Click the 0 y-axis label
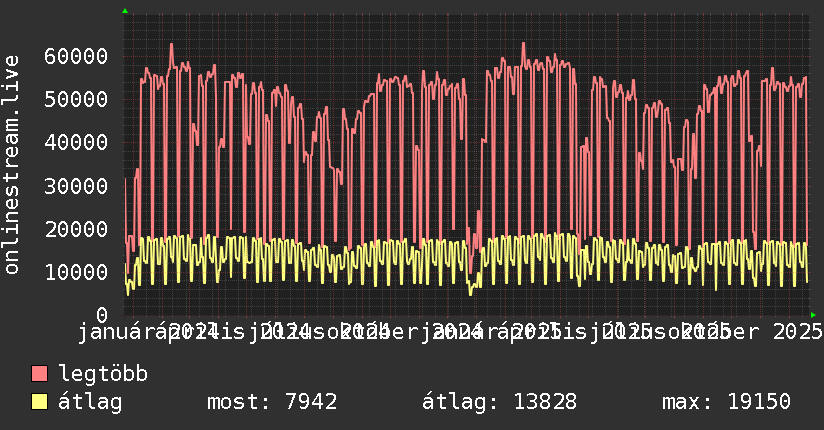Viewport: 824px width, 430px height. point(102,314)
